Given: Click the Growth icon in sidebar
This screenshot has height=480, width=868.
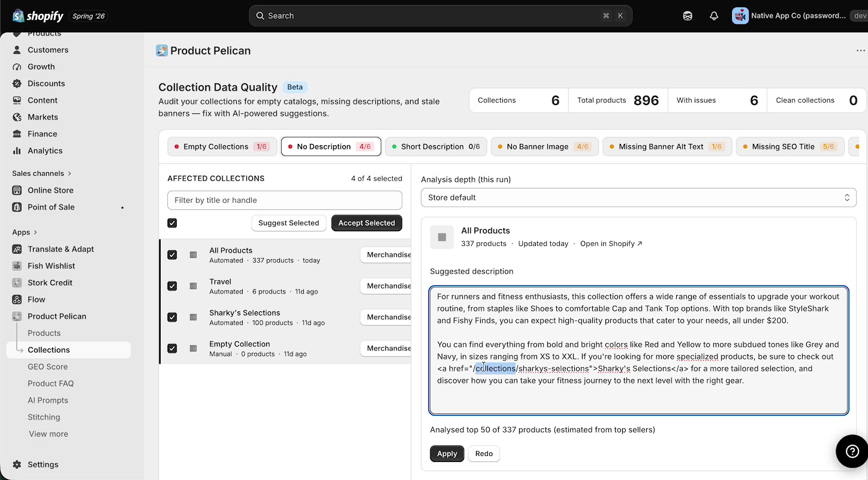Looking at the screenshot, I should tap(17, 67).
